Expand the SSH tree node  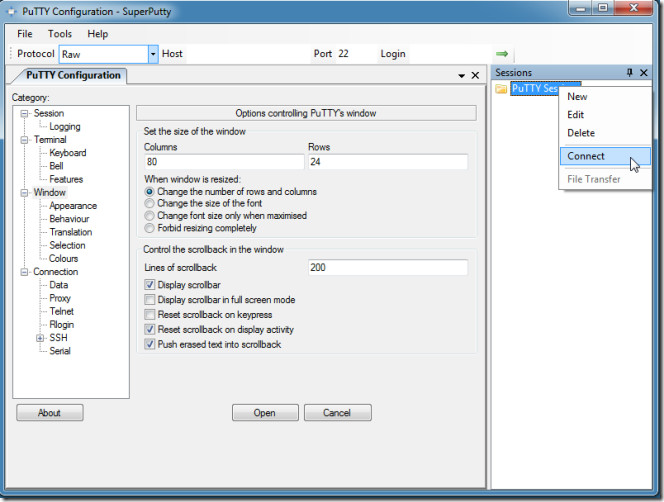coord(40,338)
